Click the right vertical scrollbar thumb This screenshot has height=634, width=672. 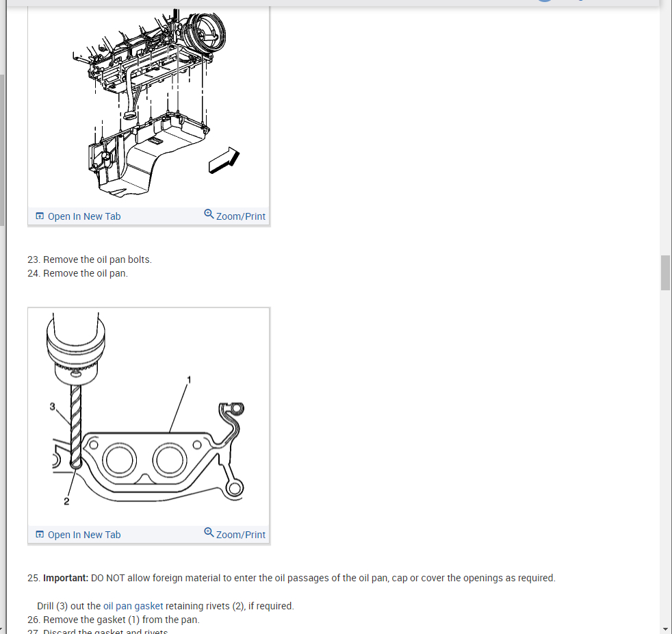[x=665, y=272]
